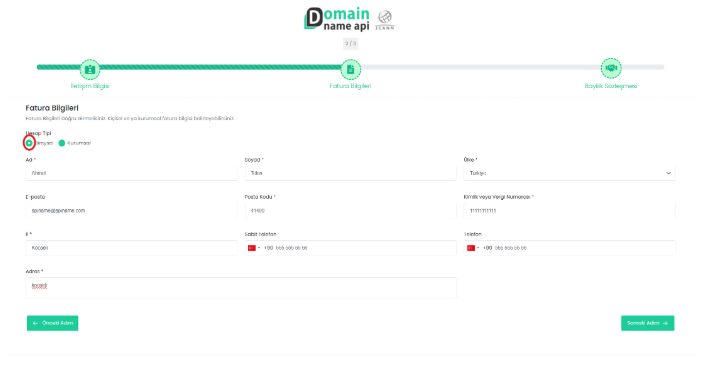Click the Posta Kodu input field

[350, 210]
